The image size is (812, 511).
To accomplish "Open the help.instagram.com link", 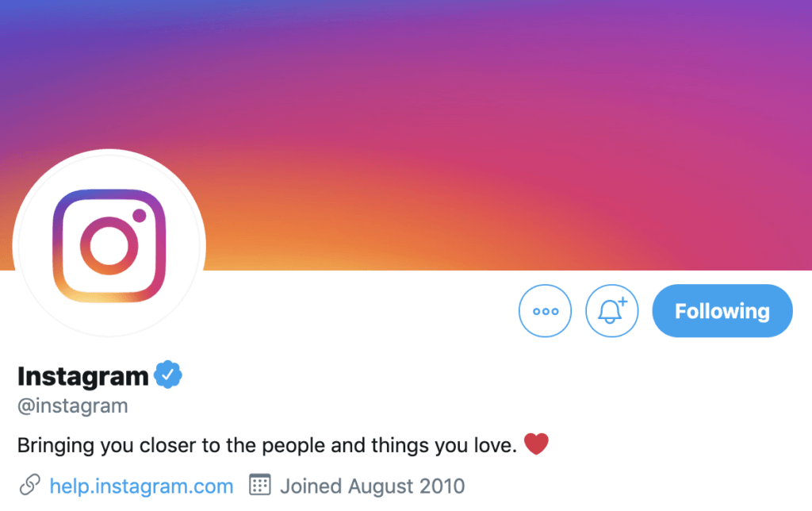I will pos(141,486).
